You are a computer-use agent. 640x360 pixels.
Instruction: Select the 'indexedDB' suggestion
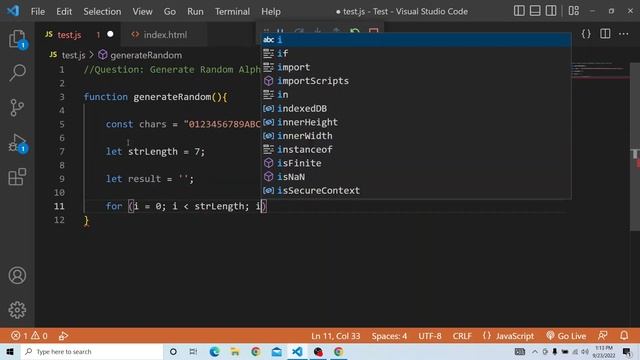tap(416, 108)
